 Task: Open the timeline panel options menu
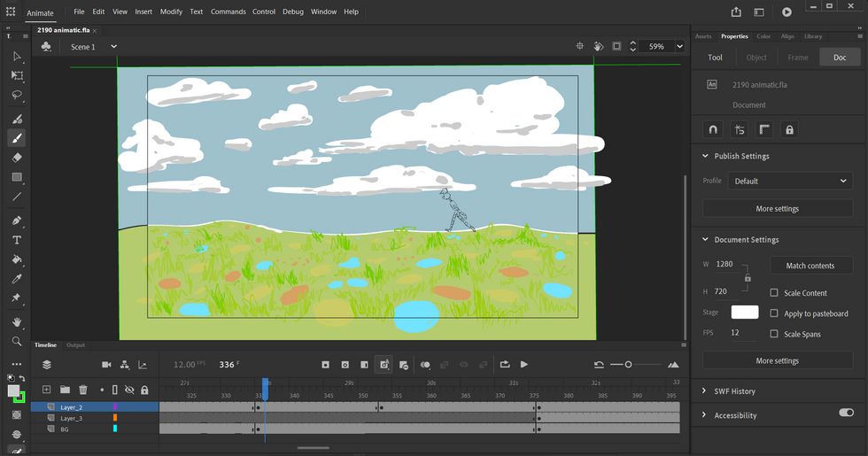coord(684,344)
